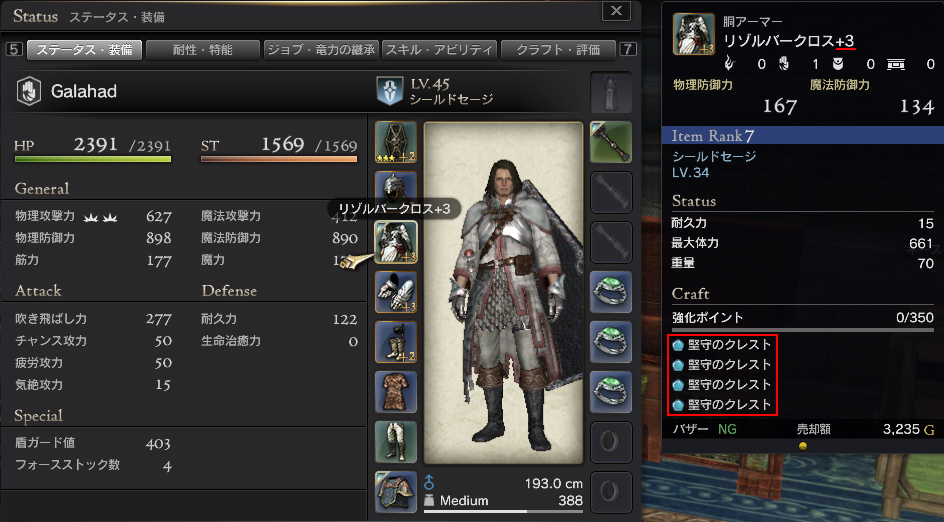The width and height of the screenshot is (944, 522).
Task: Select the first green ring jewelry slot
Action: pos(611,292)
